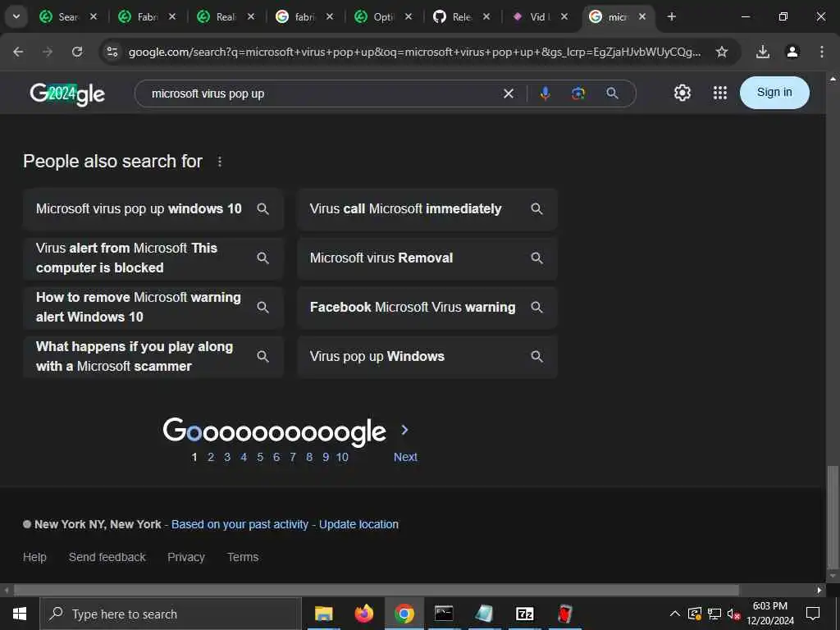Open 7-Zip from the taskbar

(524, 614)
